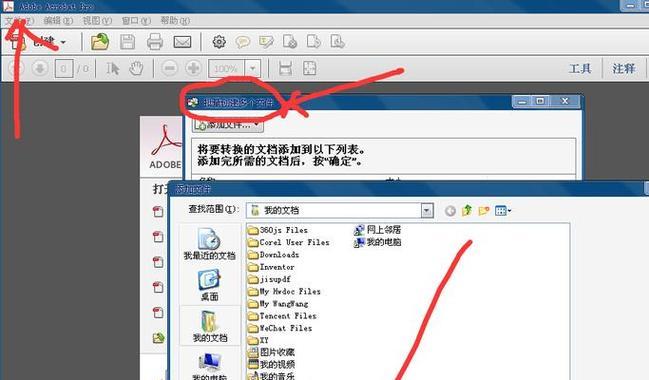Click the 添加文件... dropdown button
The image size is (649, 380).
pyautogui.click(x=228, y=125)
